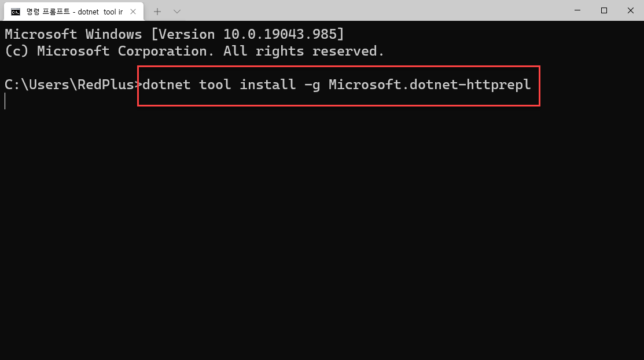Open a new terminal tab with the plus button
The width and height of the screenshot is (644, 360).
(x=157, y=11)
